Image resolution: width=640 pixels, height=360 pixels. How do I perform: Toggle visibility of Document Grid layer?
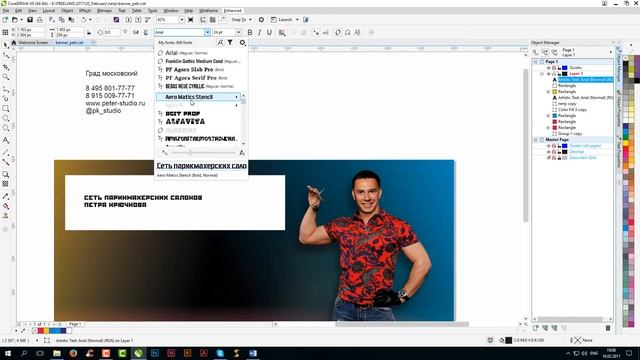click(549, 158)
